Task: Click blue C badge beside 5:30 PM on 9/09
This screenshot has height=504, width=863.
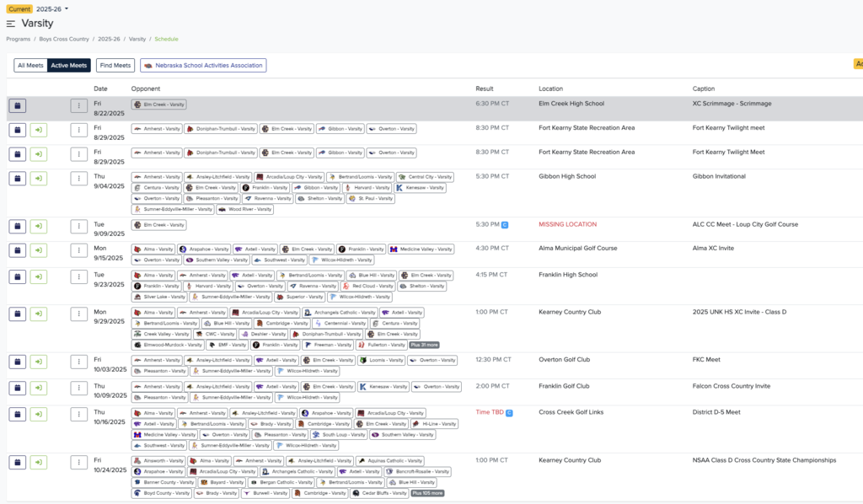Action: pyautogui.click(x=505, y=225)
